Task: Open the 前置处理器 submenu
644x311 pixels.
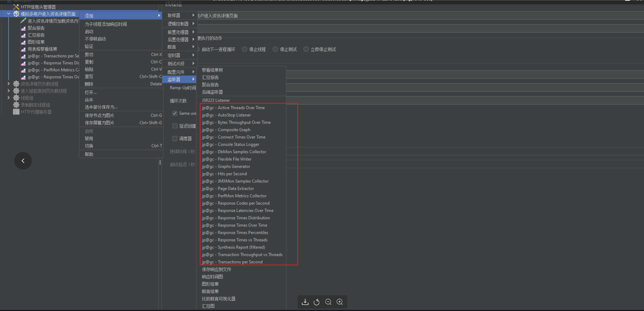Action: point(181,32)
